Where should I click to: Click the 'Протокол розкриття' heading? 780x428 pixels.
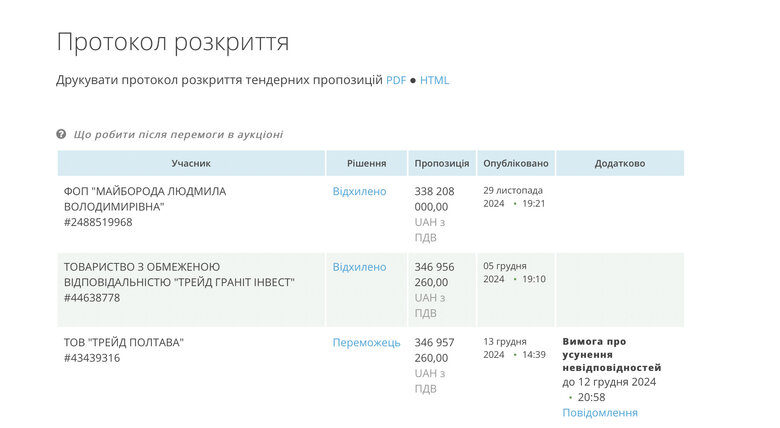[x=173, y=42]
